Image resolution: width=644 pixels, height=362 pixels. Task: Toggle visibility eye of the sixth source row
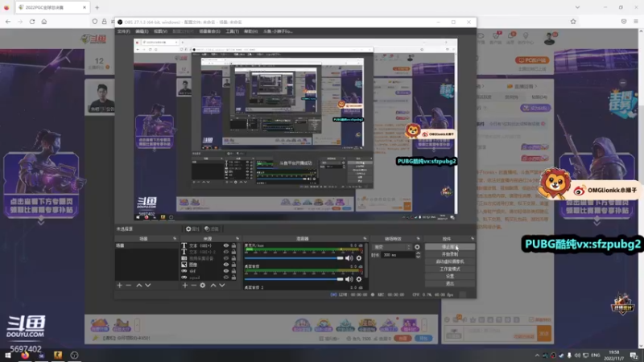click(225, 278)
